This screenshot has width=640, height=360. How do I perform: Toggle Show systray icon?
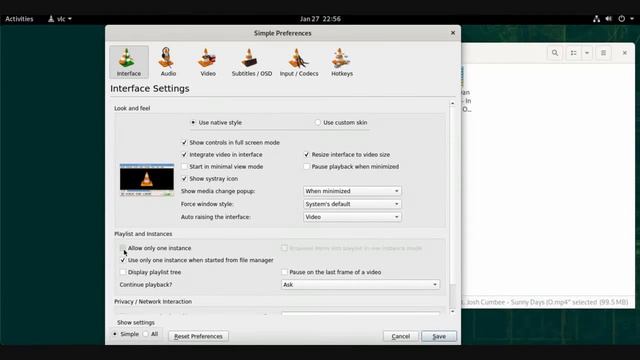point(209,179)
